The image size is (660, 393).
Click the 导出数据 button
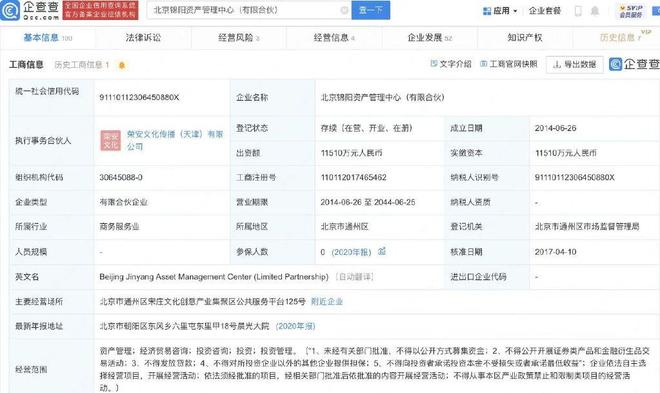pos(575,64)
